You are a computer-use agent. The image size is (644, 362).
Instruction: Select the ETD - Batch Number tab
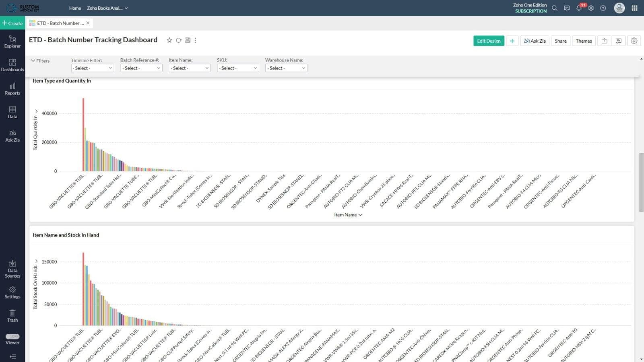(60, 23)
